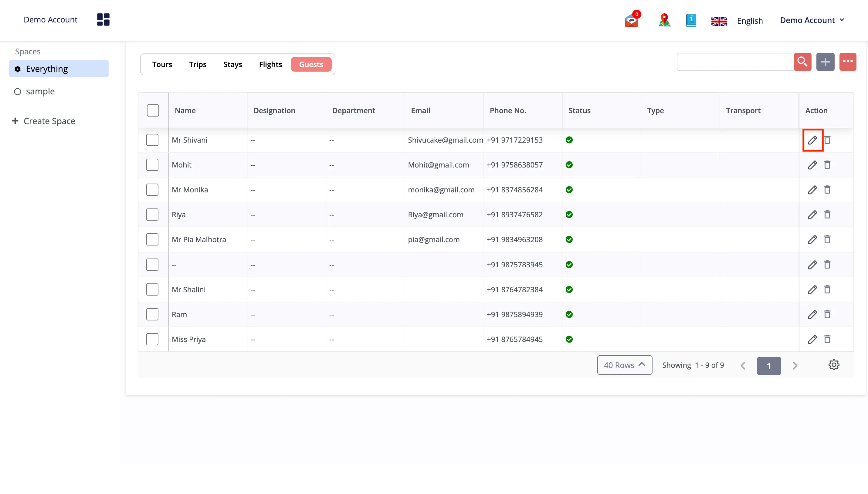Open the 40 Rows dropdown

(624, 365)
